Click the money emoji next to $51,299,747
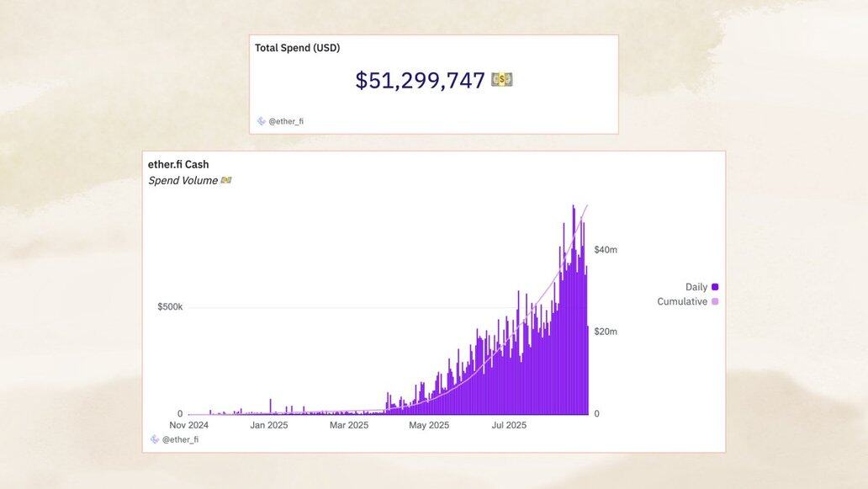 click(x=502, y=80)
